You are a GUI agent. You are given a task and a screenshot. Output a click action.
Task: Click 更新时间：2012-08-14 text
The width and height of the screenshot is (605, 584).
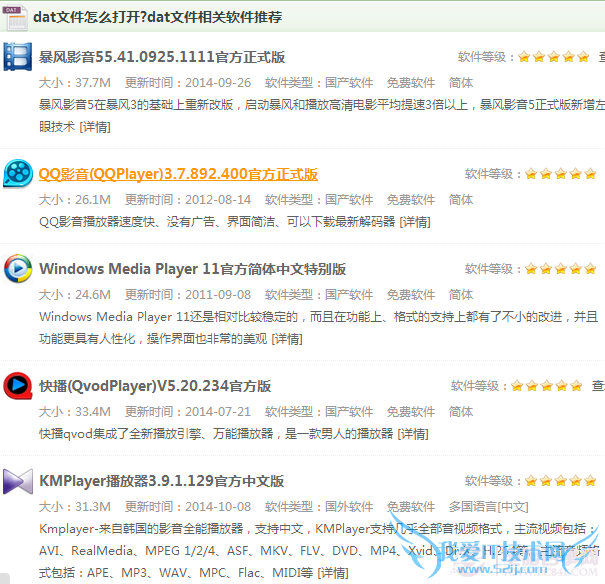[x=188, y=200]
